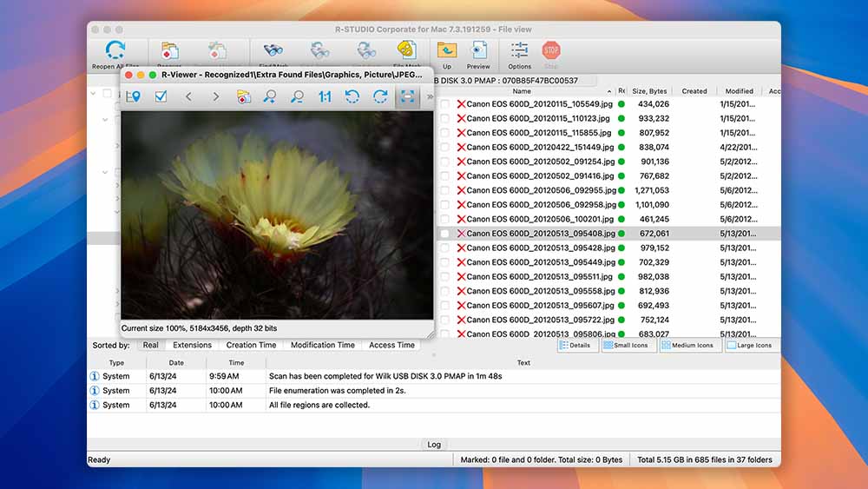Rotate image counterclockwise in R-Viewer
The image size is (868, 489).
(352, 96)
